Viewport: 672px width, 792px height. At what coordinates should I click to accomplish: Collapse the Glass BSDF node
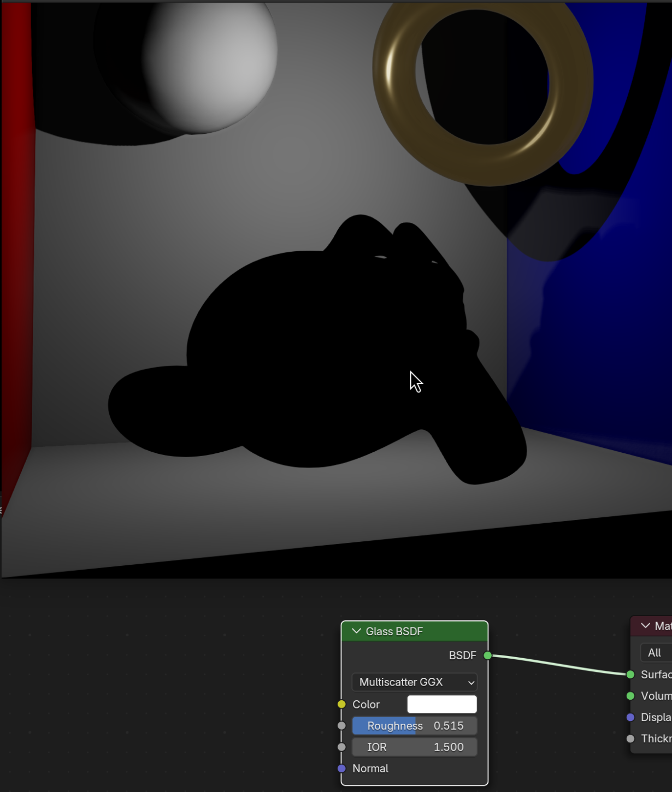(x=356, y=631)
